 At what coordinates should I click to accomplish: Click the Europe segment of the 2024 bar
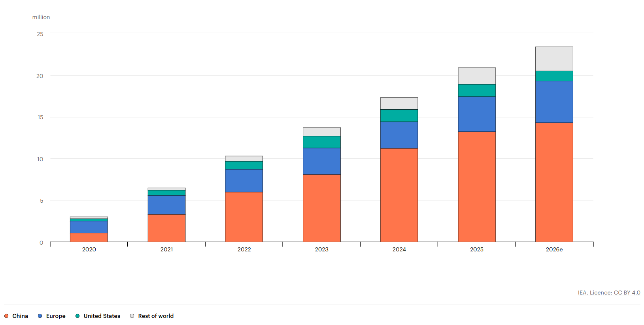tap(399, 135)
